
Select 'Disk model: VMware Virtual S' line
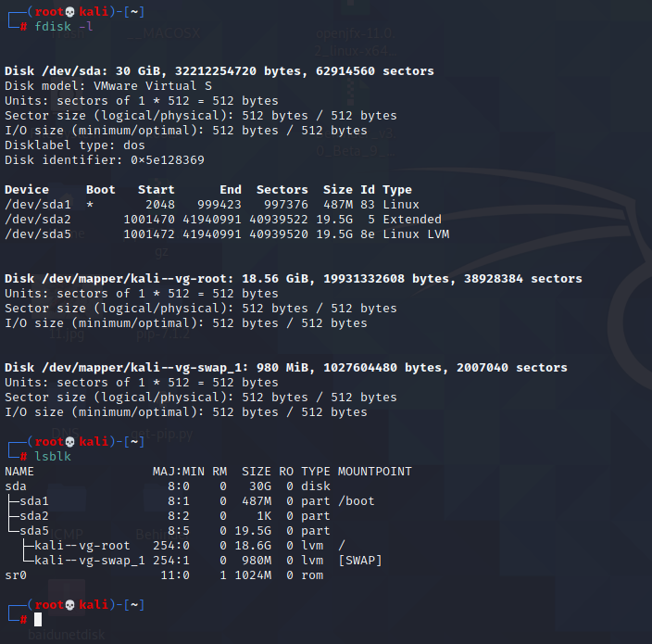108,86
